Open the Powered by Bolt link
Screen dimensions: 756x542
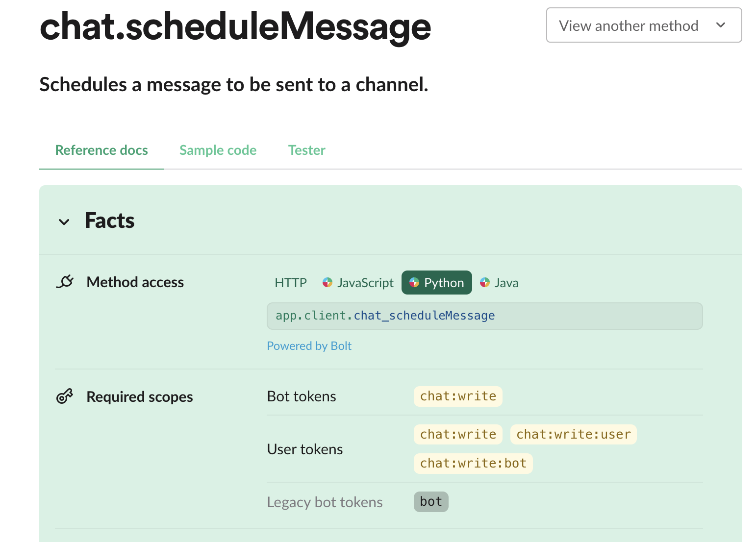click(309, 346)
